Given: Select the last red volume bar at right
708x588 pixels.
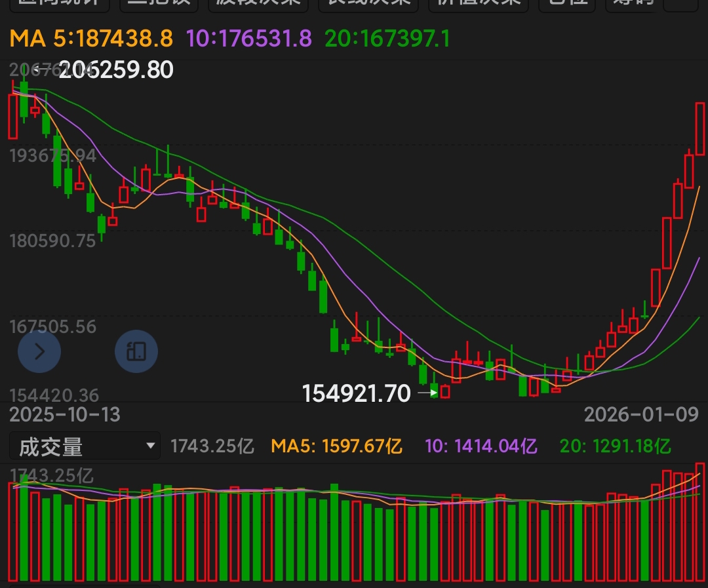Looking at the screenshot, I should [x=700, y=522].
